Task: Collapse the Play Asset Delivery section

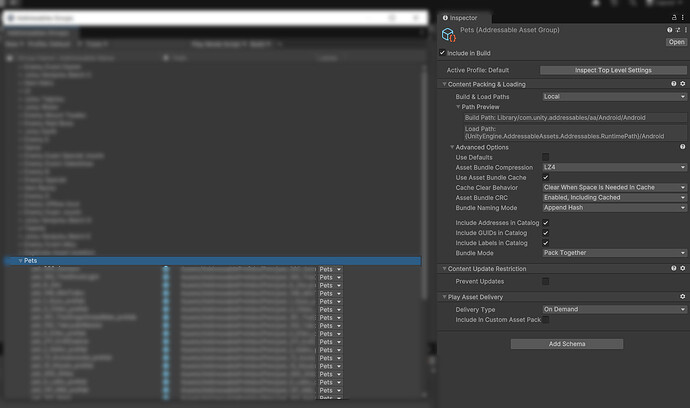Action: pyautogui.click(x=444, y=297)
